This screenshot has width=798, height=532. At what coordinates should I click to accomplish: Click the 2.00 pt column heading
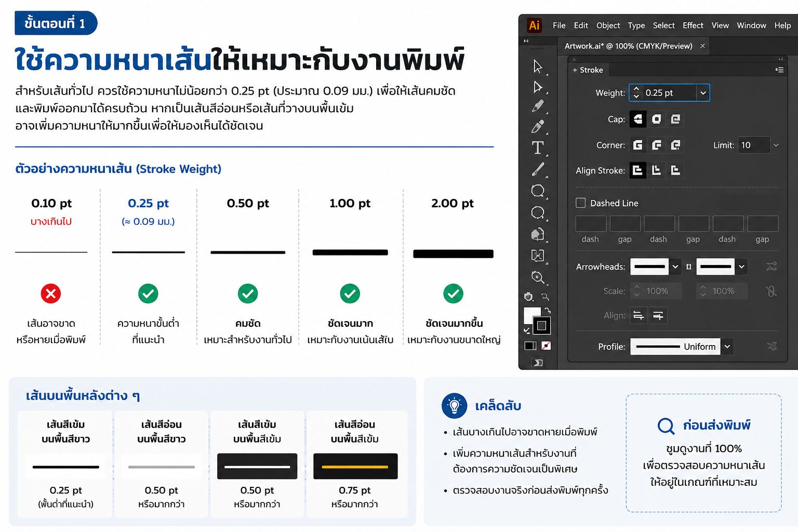tap(453, 203)
